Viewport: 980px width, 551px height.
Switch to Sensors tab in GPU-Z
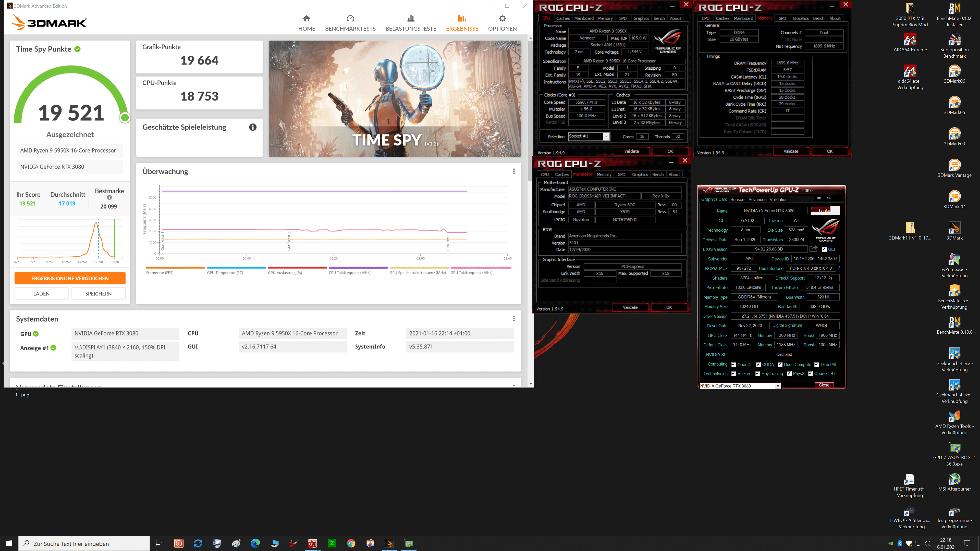737,200
